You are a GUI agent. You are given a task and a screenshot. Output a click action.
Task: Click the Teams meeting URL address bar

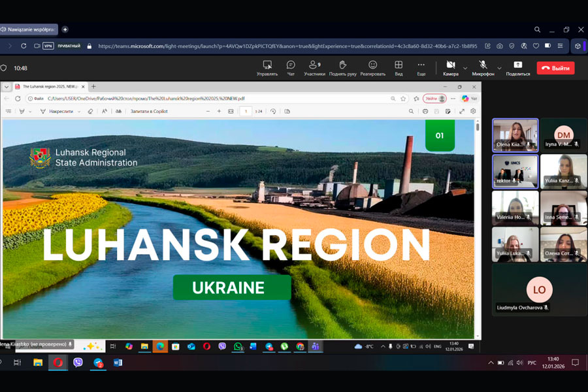click(x=287, y=46)
